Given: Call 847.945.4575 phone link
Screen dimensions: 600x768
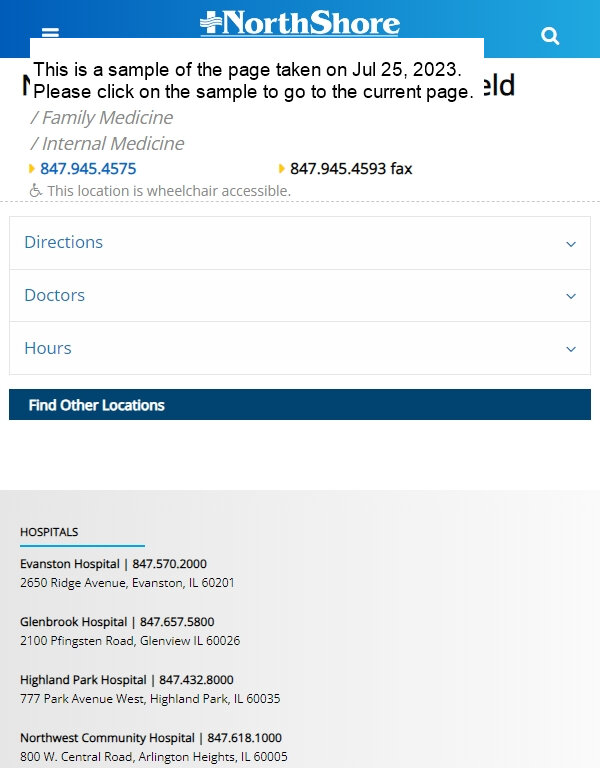Looking at the screenshot, I should pos(88,168).
